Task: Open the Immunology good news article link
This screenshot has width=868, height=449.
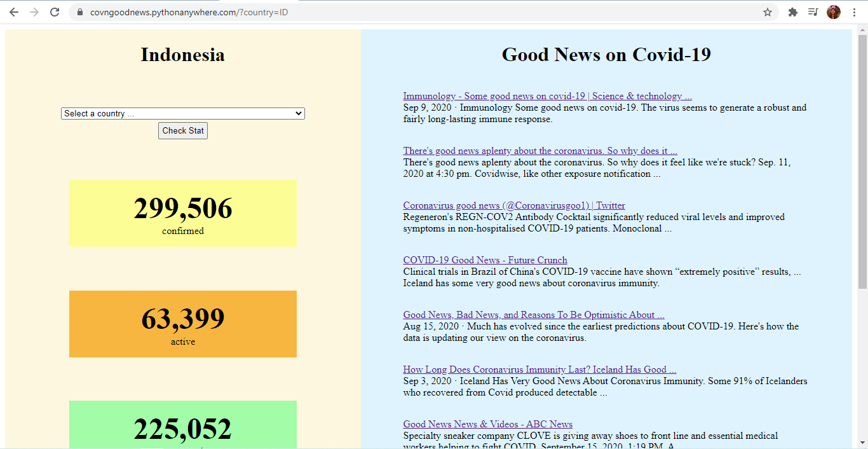Action: pos(547,95)
